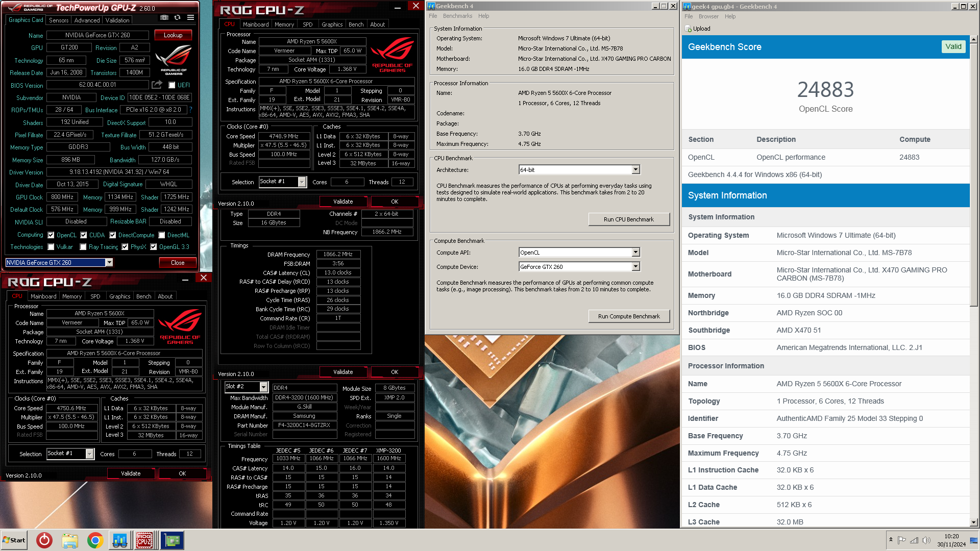Click the Driver Version field in GPU-Z
The height and width of the screenshot is (551, 980).
pyautogui.click(x=119, y=172)
